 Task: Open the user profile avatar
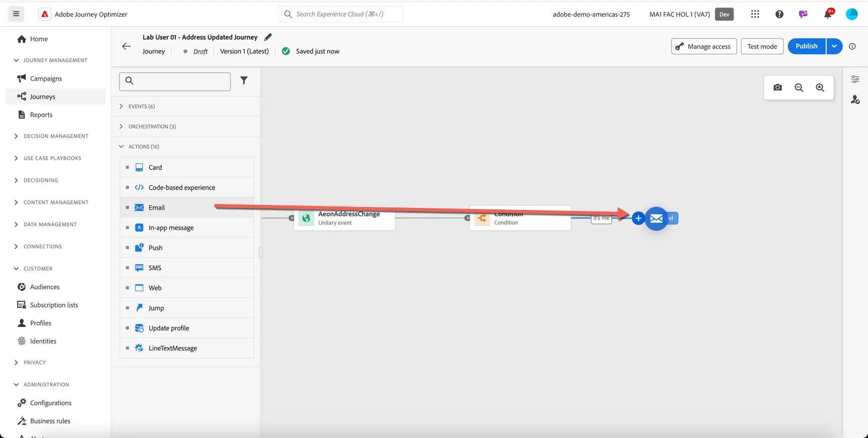tap(852, 14)
